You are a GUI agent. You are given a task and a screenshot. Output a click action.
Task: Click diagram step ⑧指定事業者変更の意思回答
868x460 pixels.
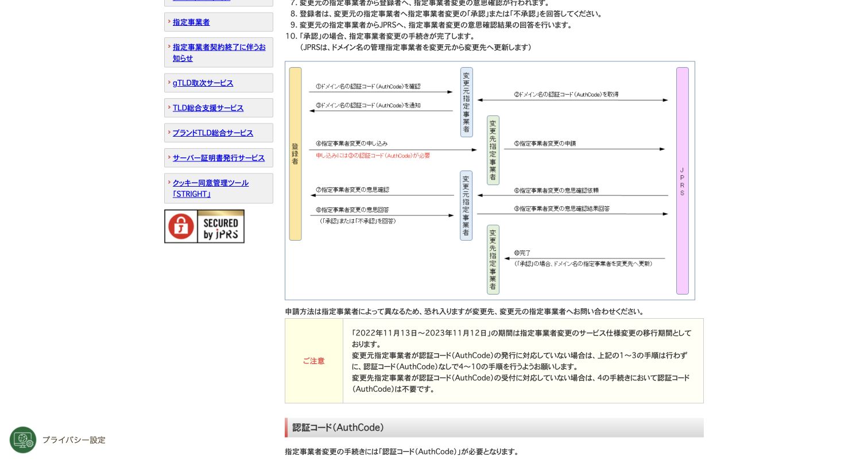pos(352,210)
